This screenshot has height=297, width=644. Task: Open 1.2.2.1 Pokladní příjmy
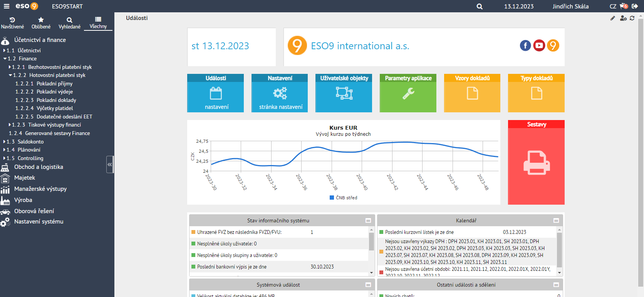[x=44, y=83]
